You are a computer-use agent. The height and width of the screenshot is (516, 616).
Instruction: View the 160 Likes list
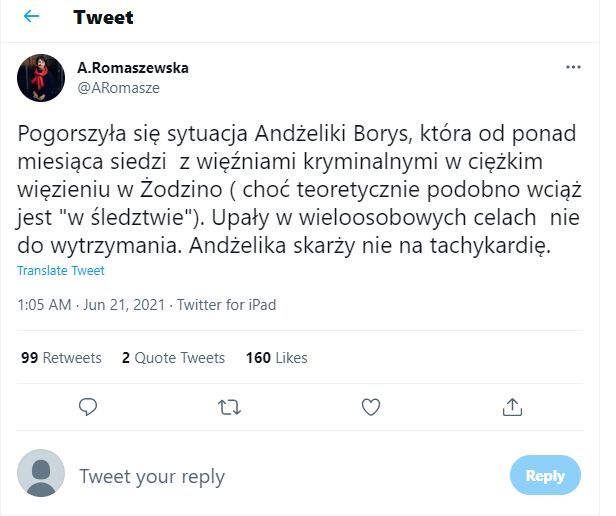(276, 357)
